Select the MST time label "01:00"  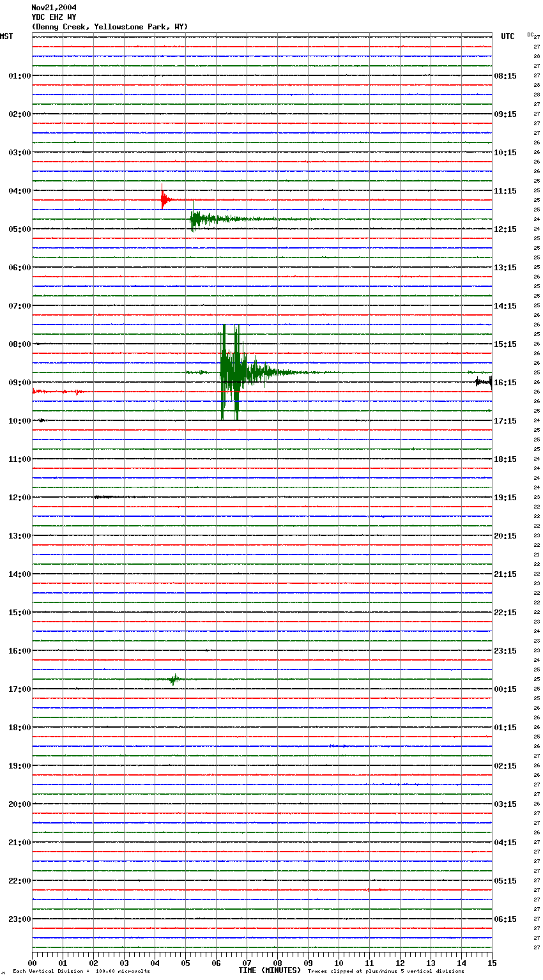[20, 76]
